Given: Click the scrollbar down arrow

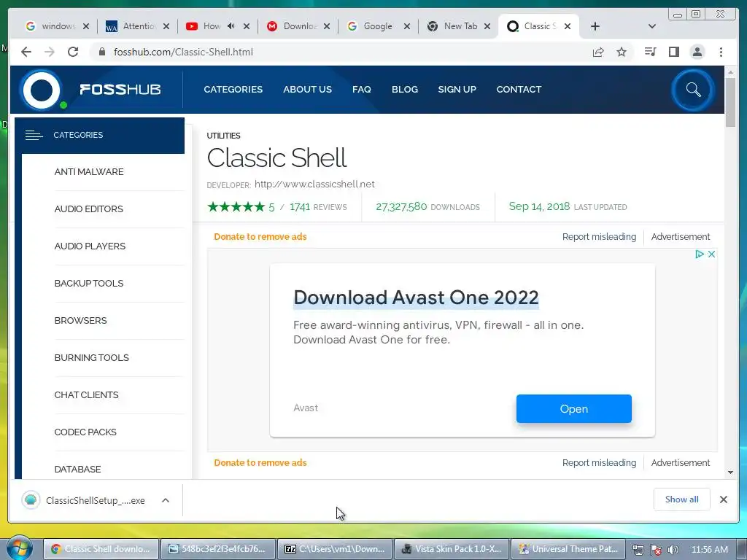Looking at the screenshot, I should [730, 472].
